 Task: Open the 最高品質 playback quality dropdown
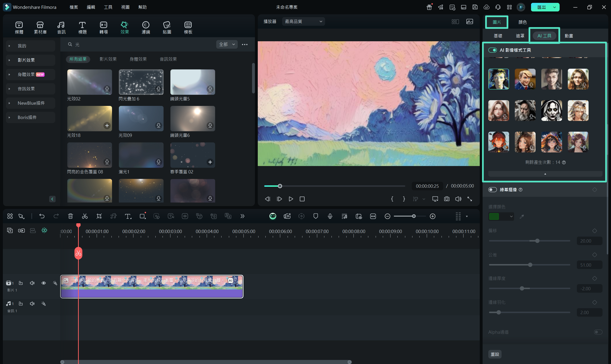pyautogui.click(x=303, y=21)
